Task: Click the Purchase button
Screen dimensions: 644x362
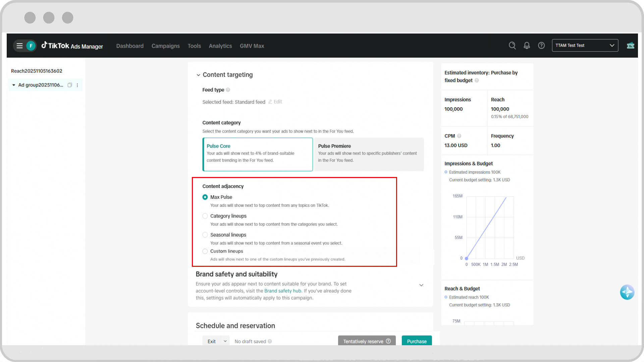Action: pyautogui.click(x=417, y=341)
